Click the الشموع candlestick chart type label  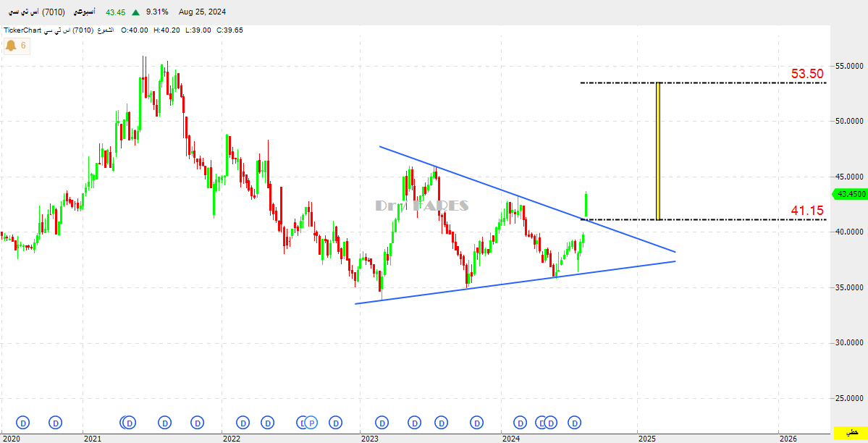(105, 30)
